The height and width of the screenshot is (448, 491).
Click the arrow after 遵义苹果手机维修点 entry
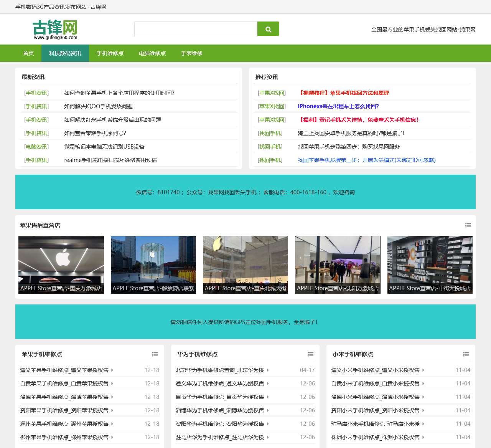(112, 370)
